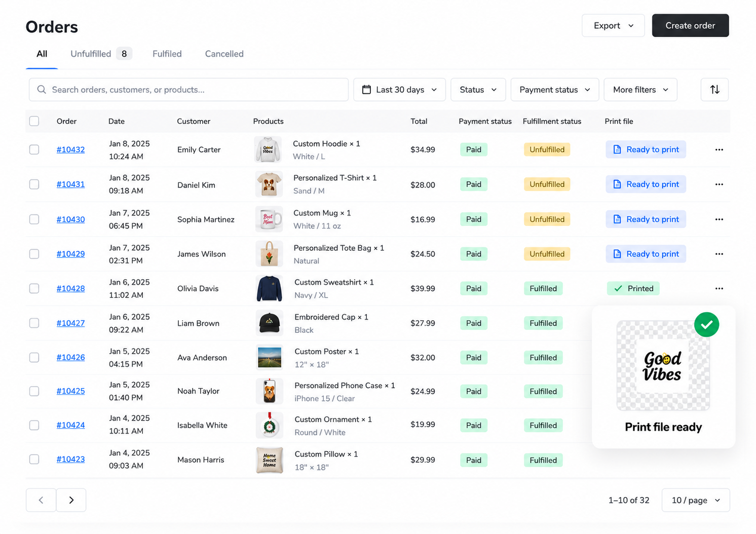Switch to the All orders tab

click(42, 54)
